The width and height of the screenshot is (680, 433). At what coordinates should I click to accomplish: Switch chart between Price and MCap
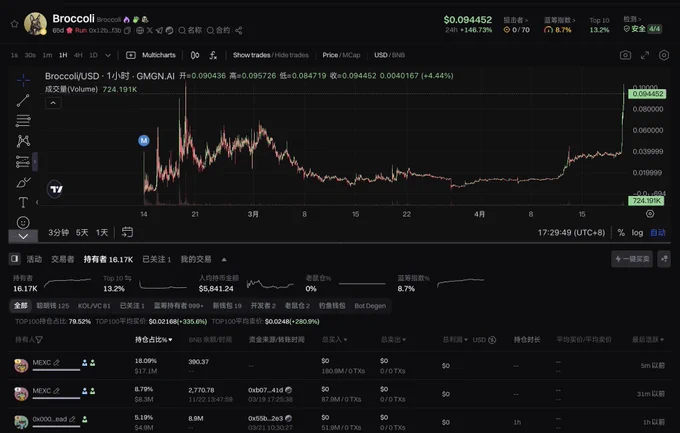pyautogui.click(x=341, y=55)
